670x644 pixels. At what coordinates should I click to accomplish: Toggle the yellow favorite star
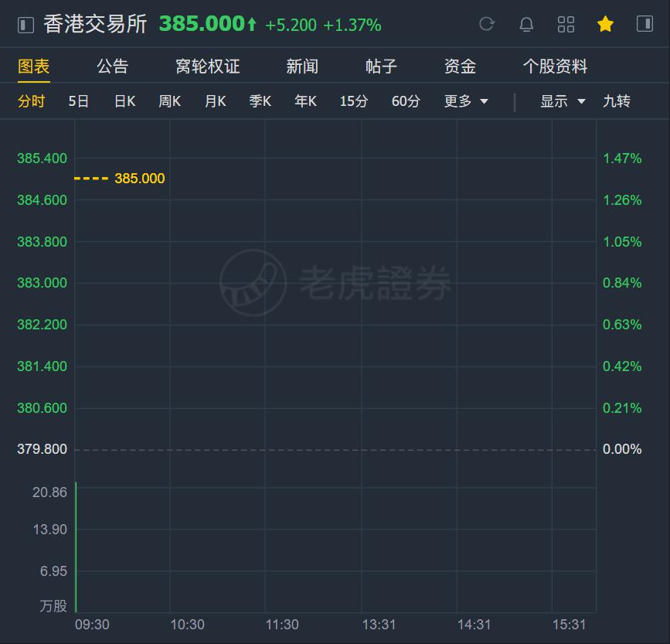[605, 24]
